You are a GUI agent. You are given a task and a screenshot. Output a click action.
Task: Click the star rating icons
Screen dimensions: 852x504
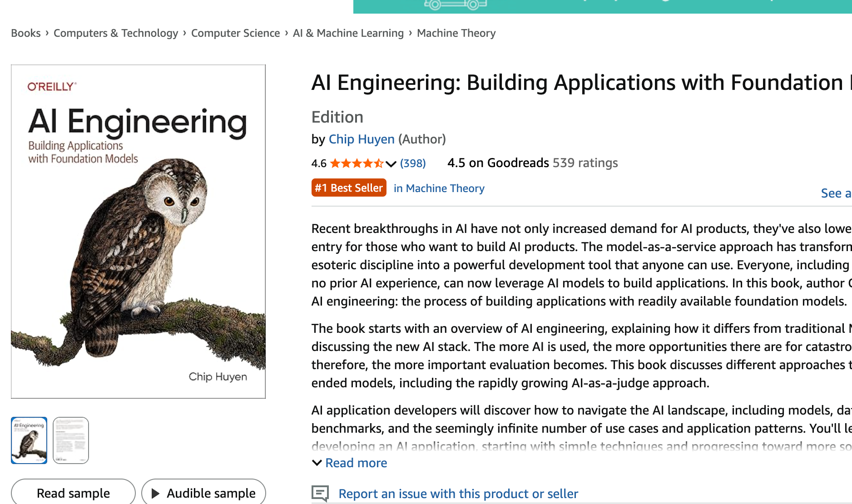click(x=357, y=163)
